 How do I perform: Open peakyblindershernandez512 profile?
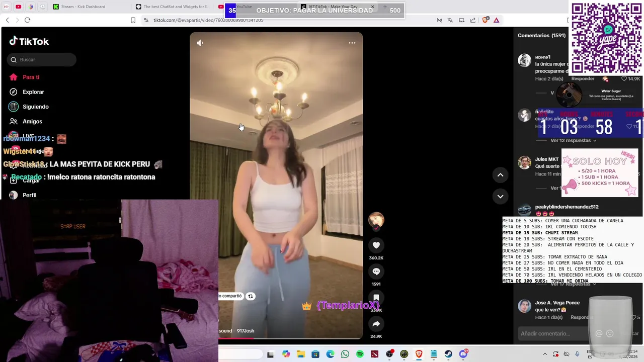tap(567, 207)
